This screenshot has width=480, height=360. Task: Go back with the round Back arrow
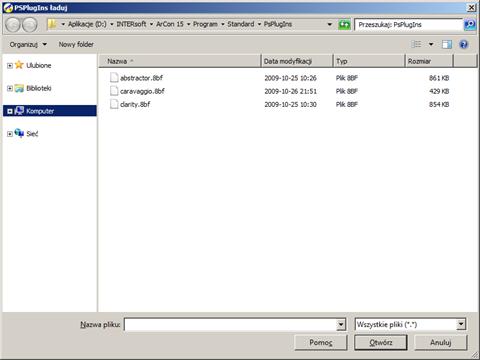(x=13, y=25)
